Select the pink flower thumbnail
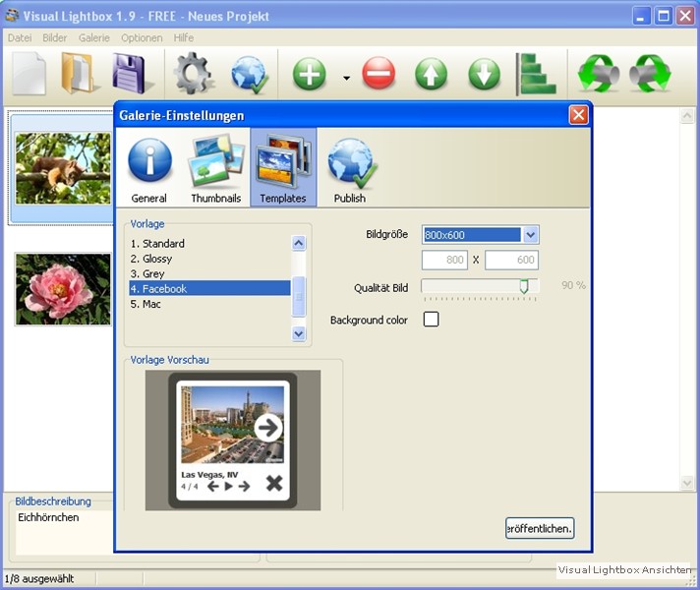The width and height of the screenshot is (700, 590). point(63,289)
